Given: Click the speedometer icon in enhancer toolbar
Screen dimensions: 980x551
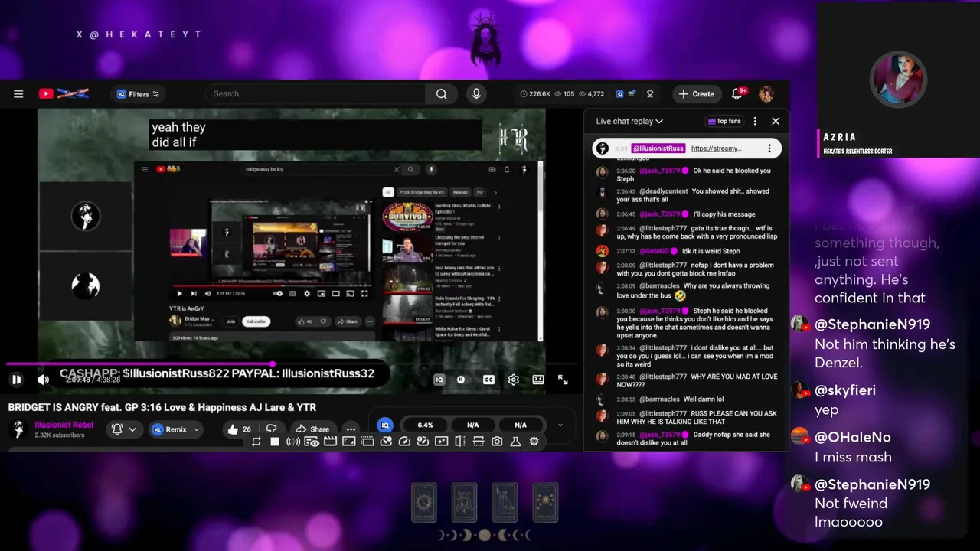Looking at the screenshot, I should [x=404, y=442].
